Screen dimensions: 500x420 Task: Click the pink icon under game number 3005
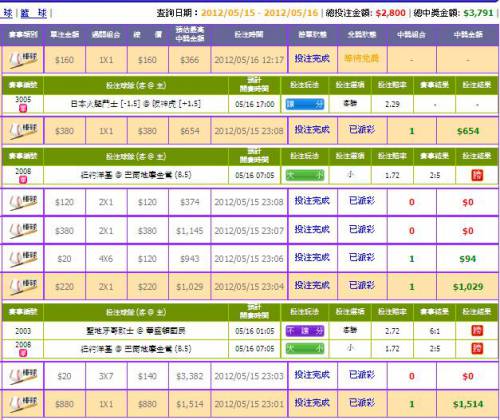[x=23, y=108]
